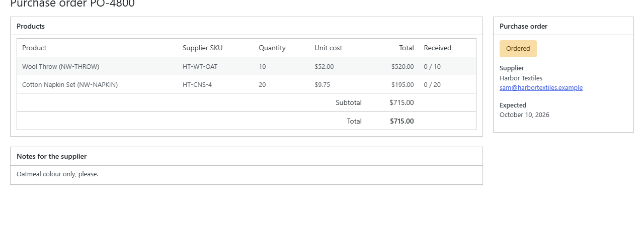Click the $9.75 unit cost value

pyautogui.click(x=323, y=84)
